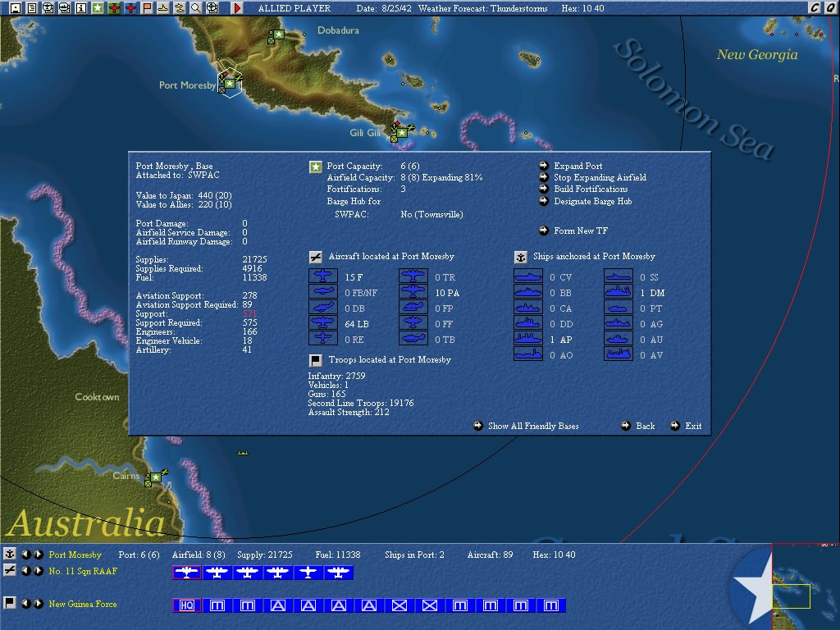Click the minimap at bottom right
840x630 pixels.
click(806, 587)
